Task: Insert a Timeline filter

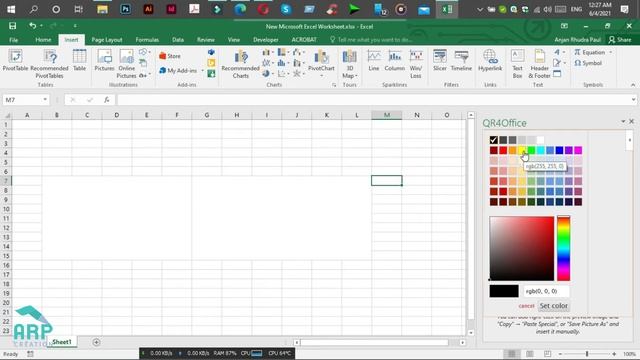Action: (461, 60)
